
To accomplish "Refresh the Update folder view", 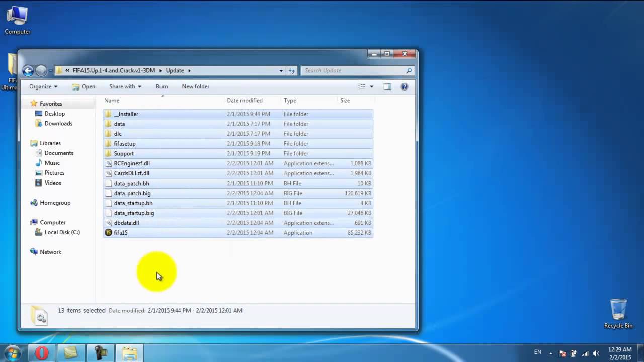I will pos(292,71).
